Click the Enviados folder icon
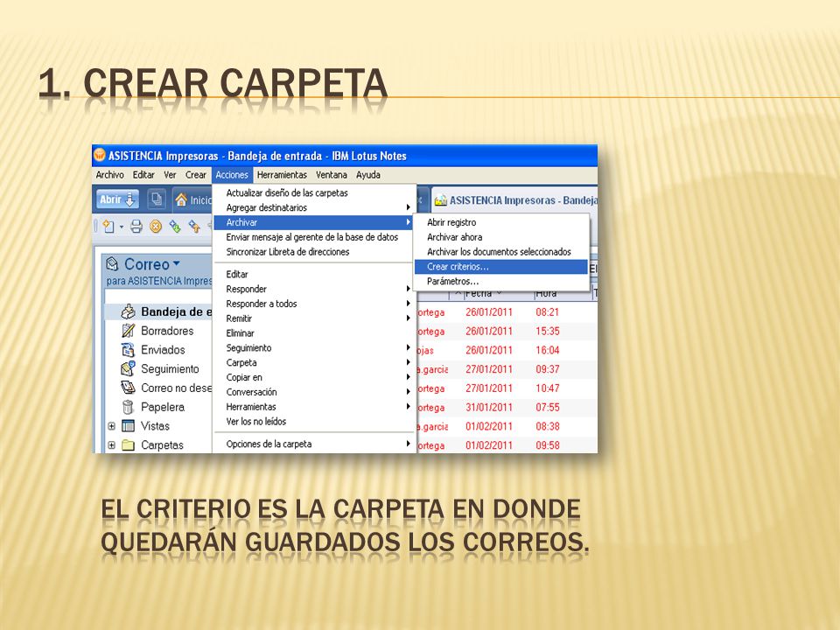Viewport: 840px width, 630px height. coord(128,350)
